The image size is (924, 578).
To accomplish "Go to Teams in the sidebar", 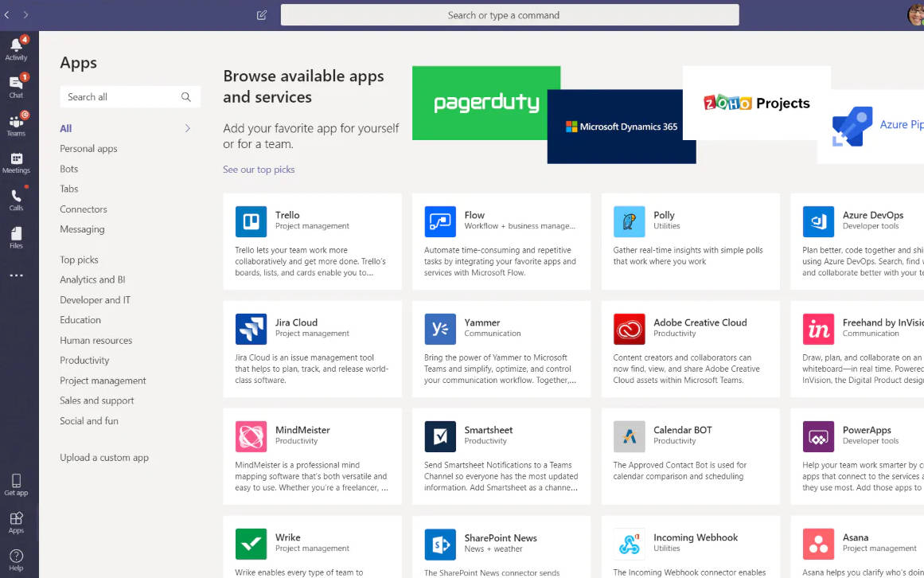I will click(x=16, y=124).
